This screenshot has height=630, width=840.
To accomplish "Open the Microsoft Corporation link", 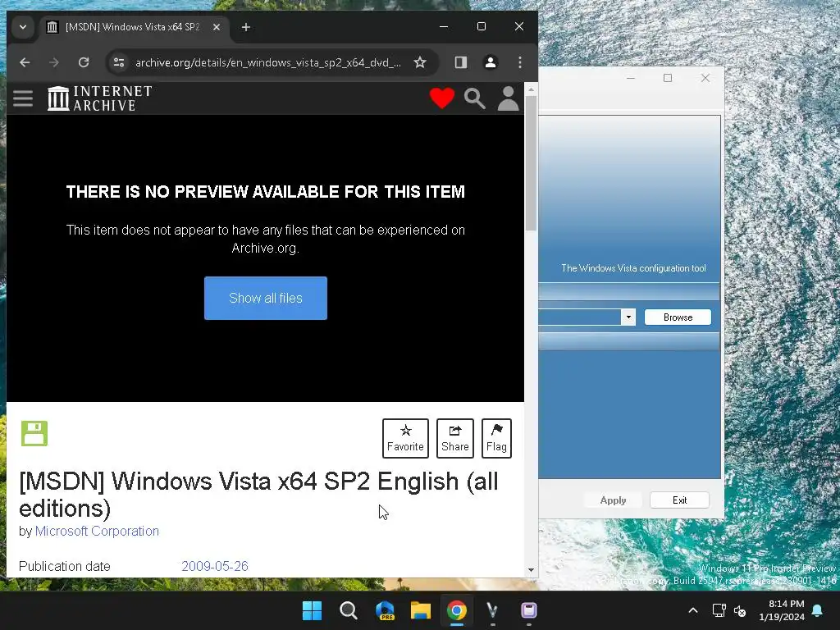I will pos(97,531).
